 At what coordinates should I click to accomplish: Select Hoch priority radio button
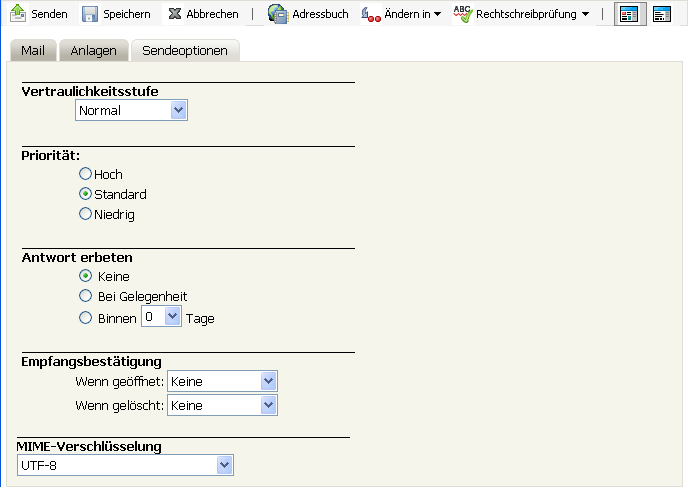(85, 174)
